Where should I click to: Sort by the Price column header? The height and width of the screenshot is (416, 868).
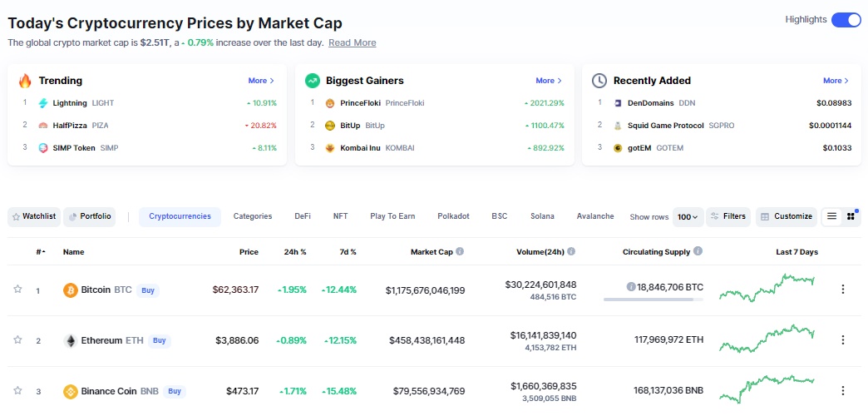tap(249, 252)
